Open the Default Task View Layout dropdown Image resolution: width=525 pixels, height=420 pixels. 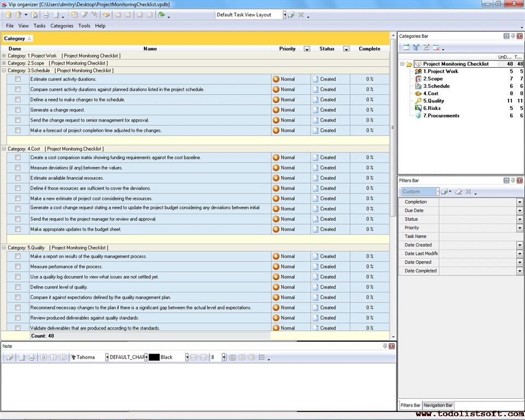tap(284, 15)
